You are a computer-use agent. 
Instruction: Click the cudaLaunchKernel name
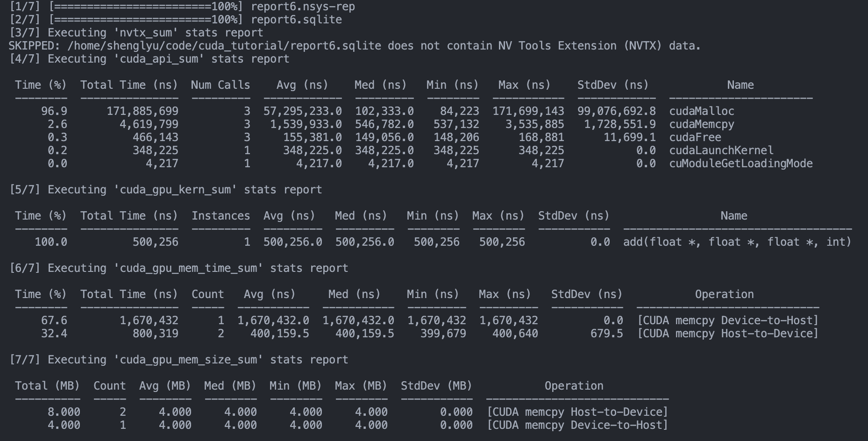click(x=721, y=150)
